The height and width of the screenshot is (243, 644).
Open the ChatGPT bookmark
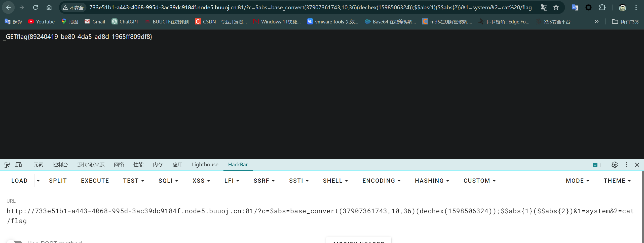[125, 22]
